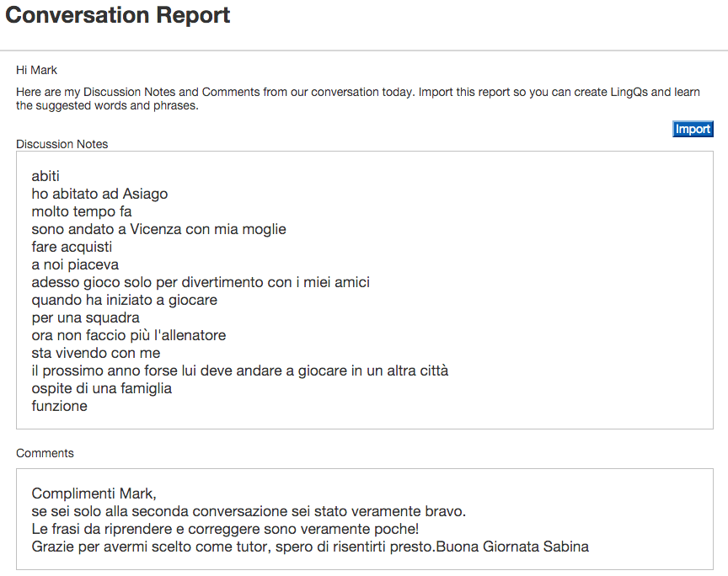728x576 pixels.
Task: Click the phrase 'sta vivendo con me'
Action: click(95, 353)
